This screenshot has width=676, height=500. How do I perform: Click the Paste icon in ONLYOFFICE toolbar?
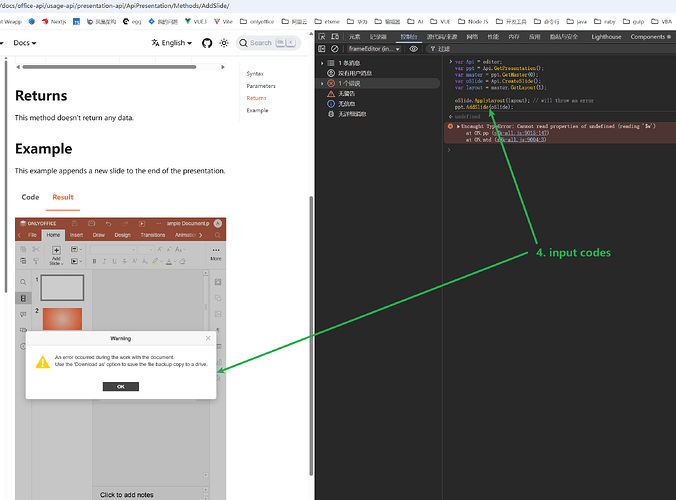[x=23, y=261]
